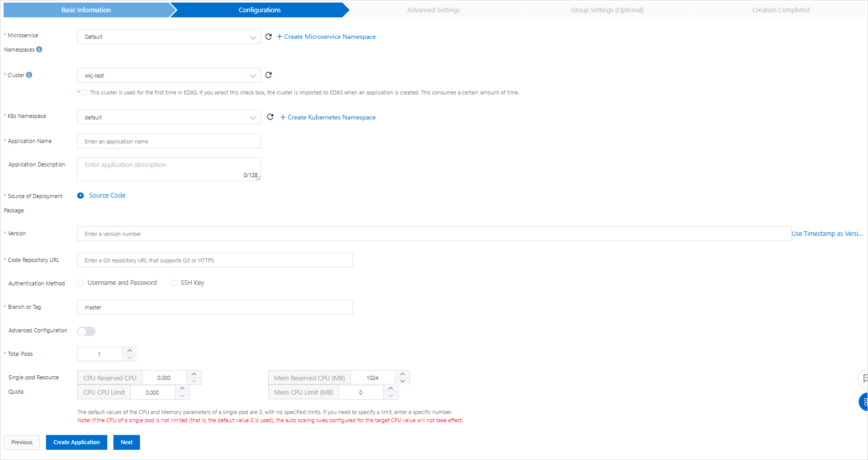
Task: Go to Group Settings (Optional) step
Action: [607, 10]
